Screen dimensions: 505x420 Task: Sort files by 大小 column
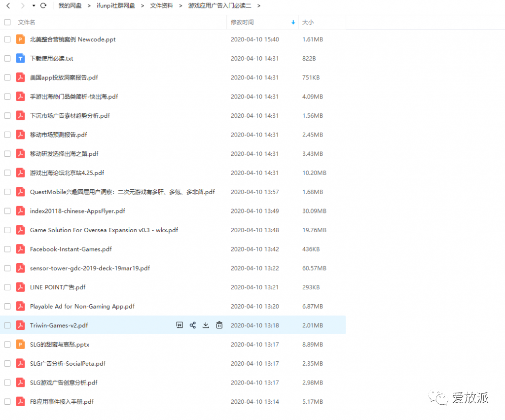click(x=308, y=22)
